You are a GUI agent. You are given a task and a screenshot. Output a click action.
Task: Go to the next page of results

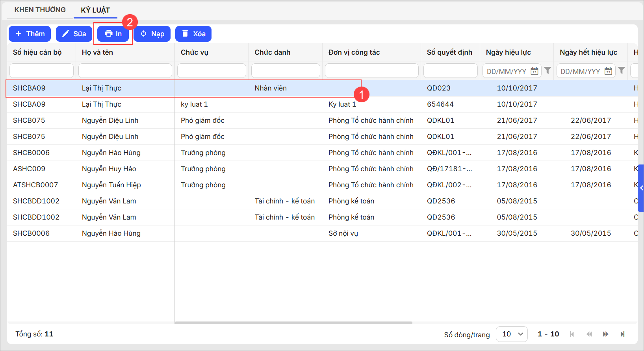[x=605, y=334]
